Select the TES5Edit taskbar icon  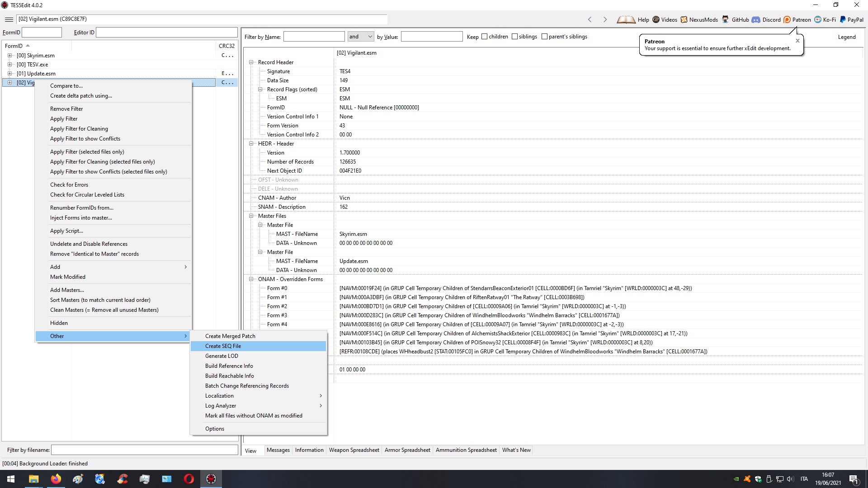coord(211,479)
